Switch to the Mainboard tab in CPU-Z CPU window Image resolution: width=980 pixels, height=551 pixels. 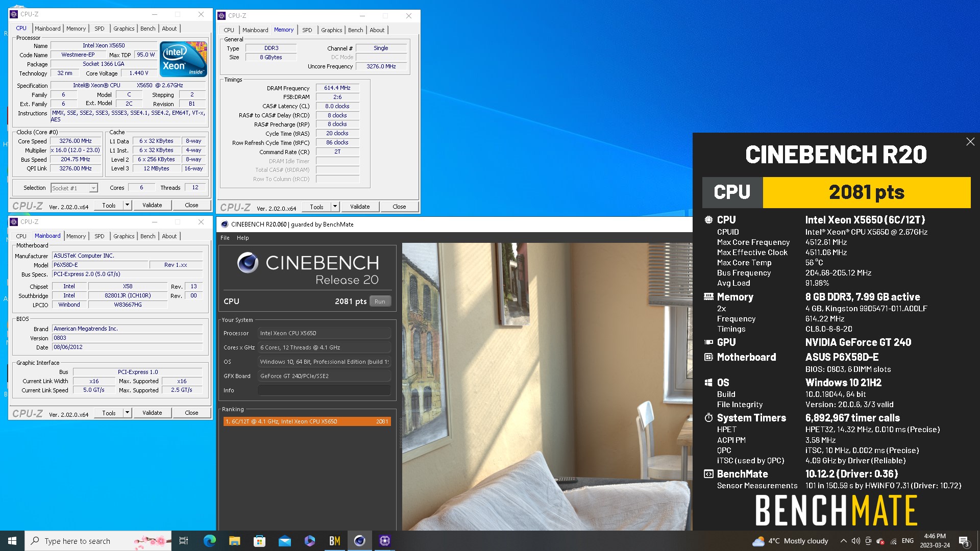tap(47, 29)
